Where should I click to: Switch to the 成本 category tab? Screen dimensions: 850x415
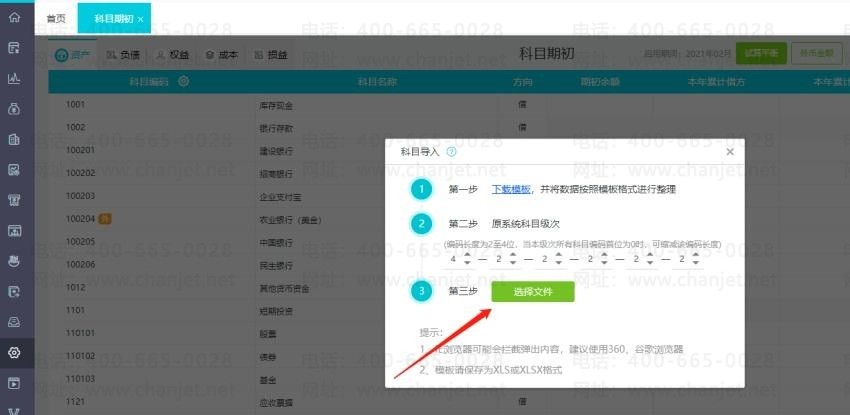(222, 55)
